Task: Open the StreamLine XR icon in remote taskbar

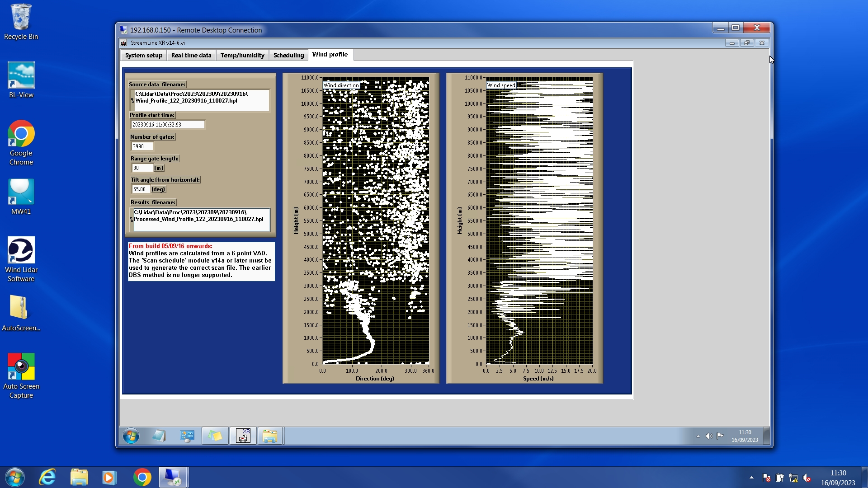Action: click(x=243, y=436)
